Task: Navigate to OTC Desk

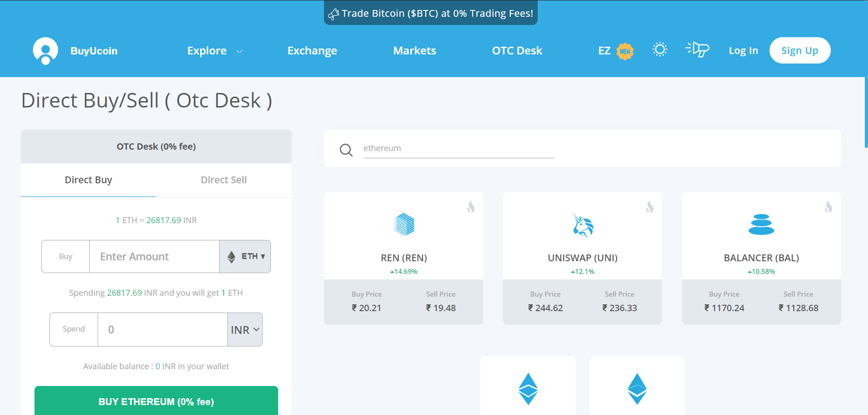Action: pos(517,51)
